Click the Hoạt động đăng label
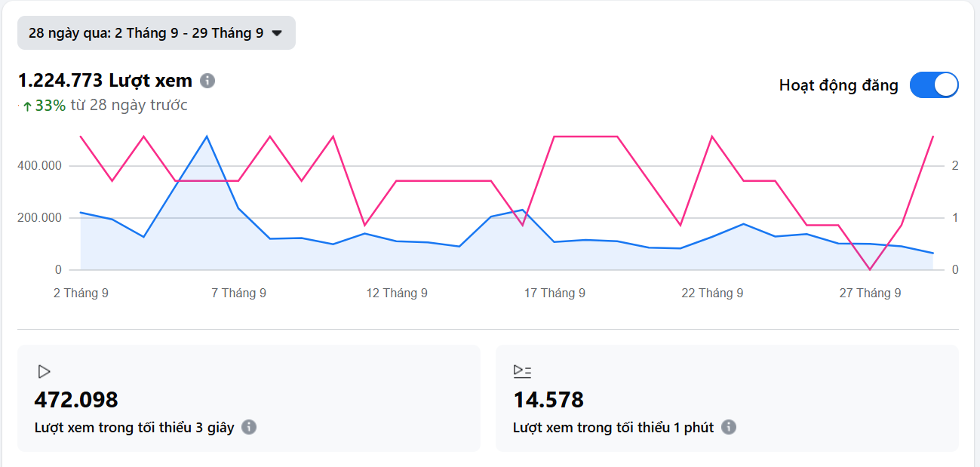The width and height of the screenshot is (980, 467). point(838,85)
